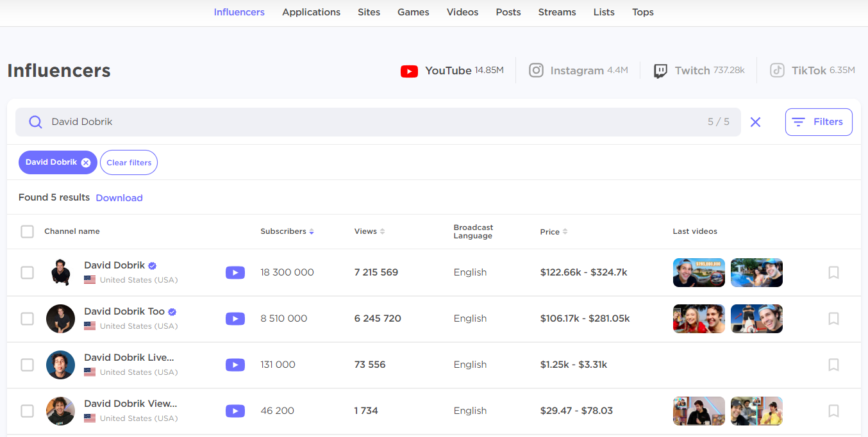The width and height of the screenshot is (868, 437).
Task: Click the US flag under David Dobrik Live
Action: click(x=90, y=372)
